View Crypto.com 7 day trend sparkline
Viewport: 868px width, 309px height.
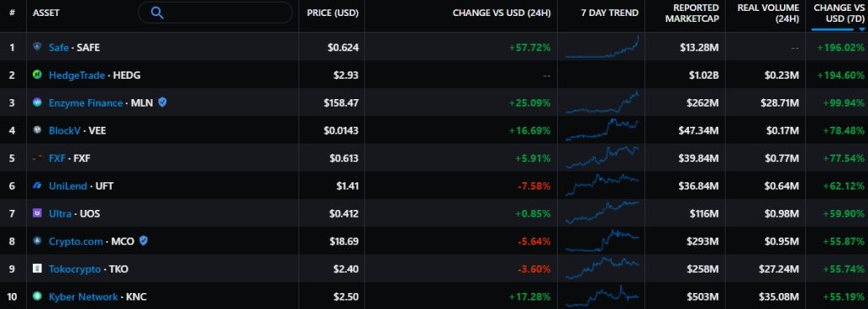(x=603, y=240)
